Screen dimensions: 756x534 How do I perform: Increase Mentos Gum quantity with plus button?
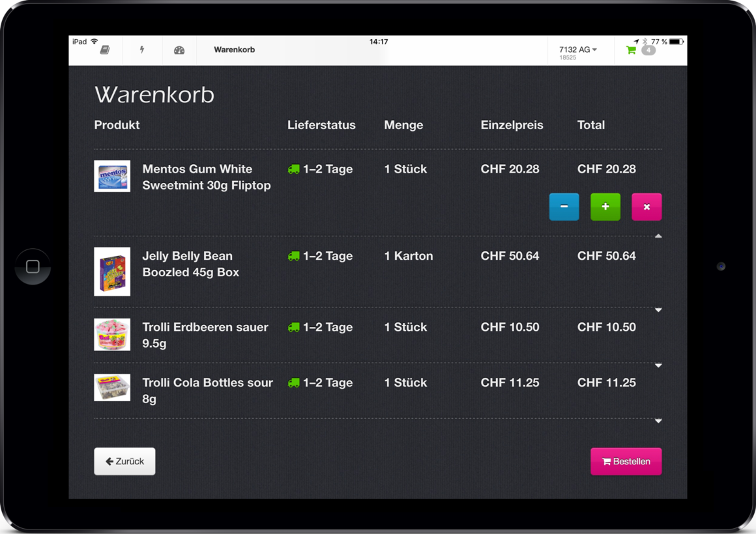point(605,206)
